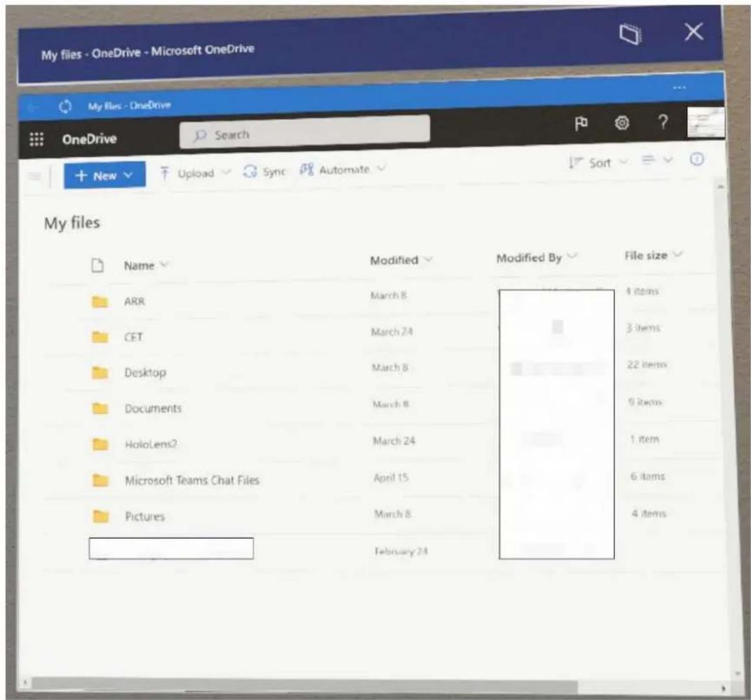Viewport: 751px width, 700px height.
Task: Click the OneDrive title link
Action: pos(90,139)
